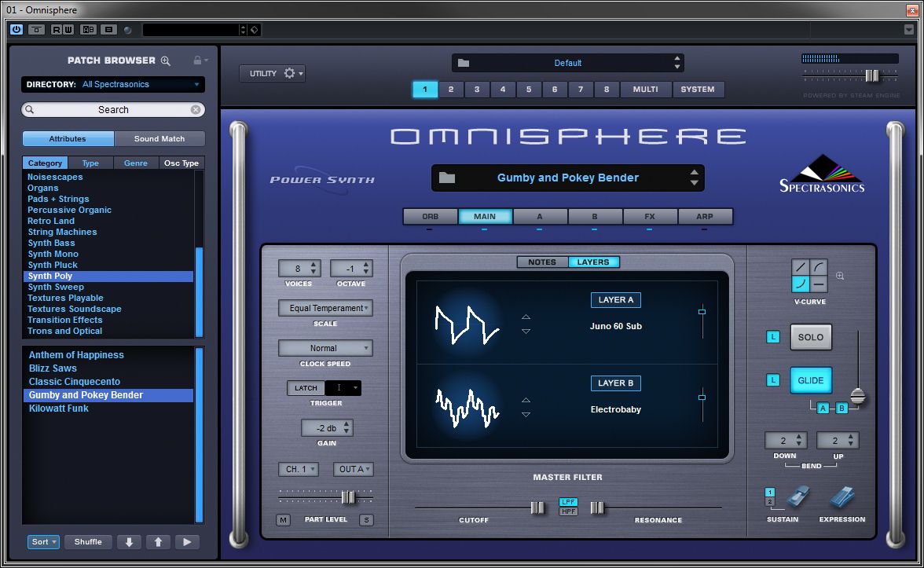Select the highlighted concave V-Curve shape
924x568 pixels.
click(800, 284)
